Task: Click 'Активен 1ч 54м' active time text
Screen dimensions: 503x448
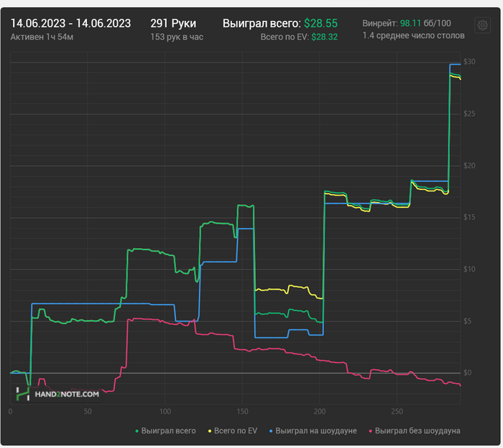Action: pyautogui.click(x=42, y=37)
